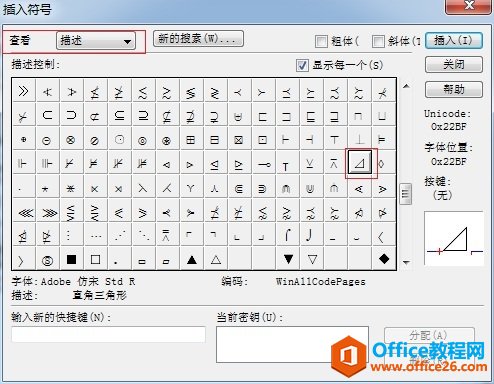The height and width of the screenshot is (384, 494).
Task: Open the 查看 dropdown showing 描述
Action: (96, 41)
